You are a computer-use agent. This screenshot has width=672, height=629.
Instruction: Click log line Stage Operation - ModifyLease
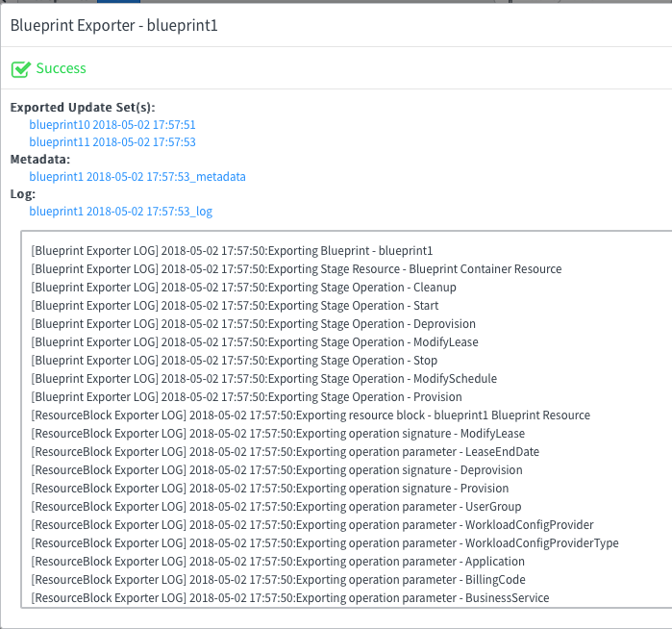tap(255, 342)
